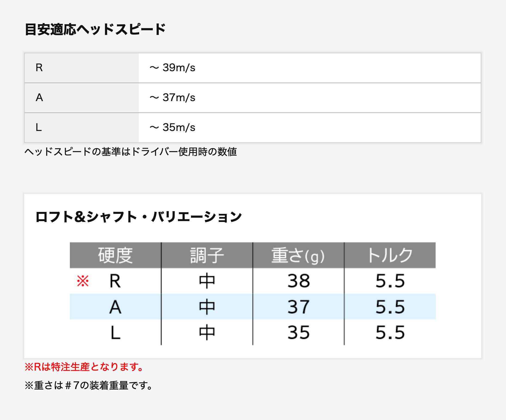Click the weight value 35 in L row
The width and height of the screenshot is (506, 420).
[x=298, y=332]
